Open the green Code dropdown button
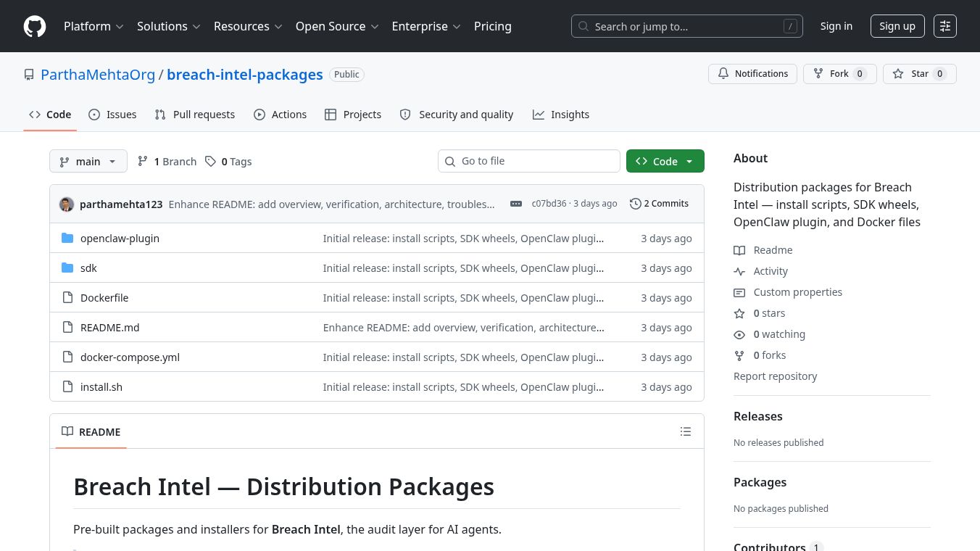The image size is (980, 551). [x=665, y=161]
